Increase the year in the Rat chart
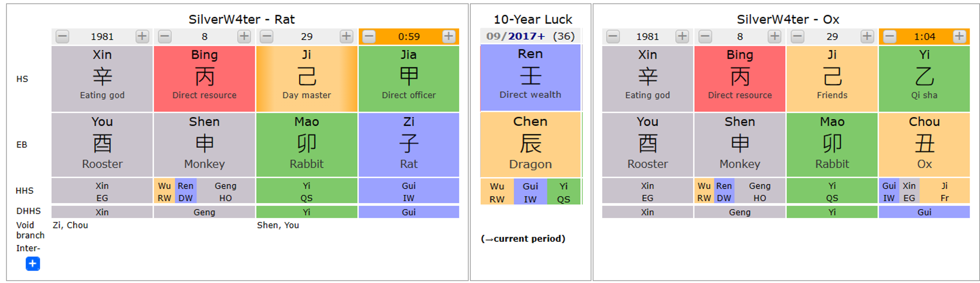This screenshot has height=283, width=980. (142, 36)
